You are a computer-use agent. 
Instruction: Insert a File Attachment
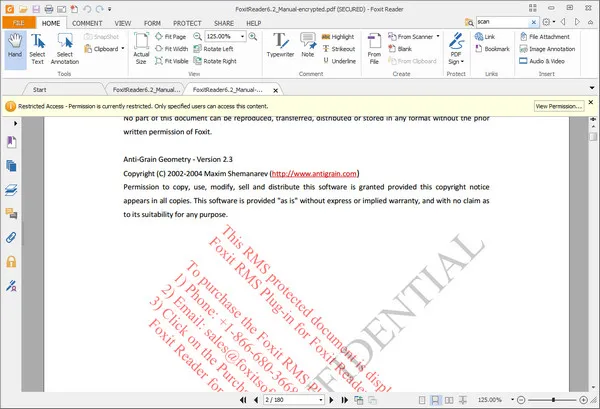click(545, 37)
